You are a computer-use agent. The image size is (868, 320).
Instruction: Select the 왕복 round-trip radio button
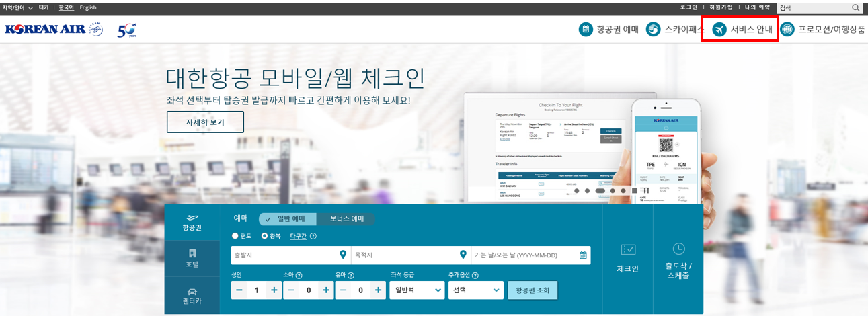coord(264,236)
